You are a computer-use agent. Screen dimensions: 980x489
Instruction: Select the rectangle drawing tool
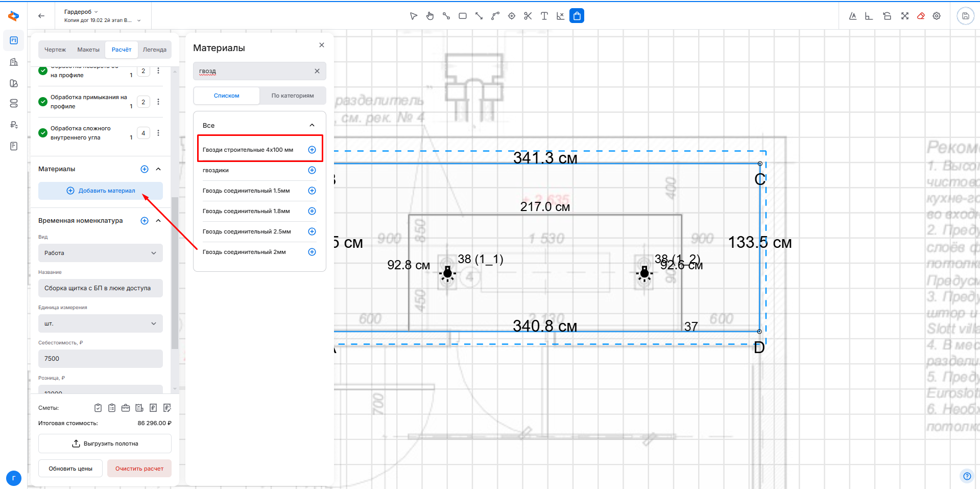[x=463, y=16]
